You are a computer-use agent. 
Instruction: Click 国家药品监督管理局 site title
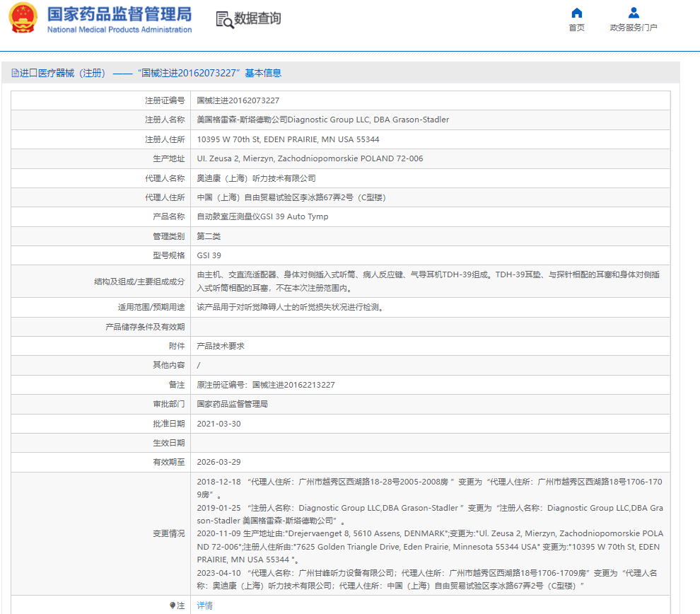[119, 14]
